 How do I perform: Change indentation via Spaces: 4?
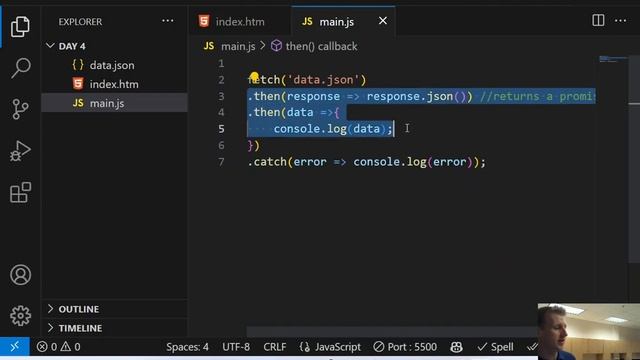(187, 347)
